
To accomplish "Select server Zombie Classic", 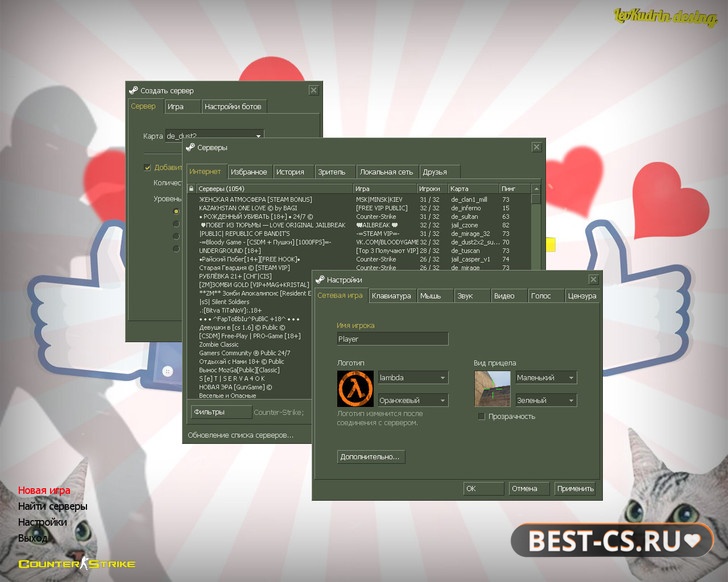I will 219,344.
